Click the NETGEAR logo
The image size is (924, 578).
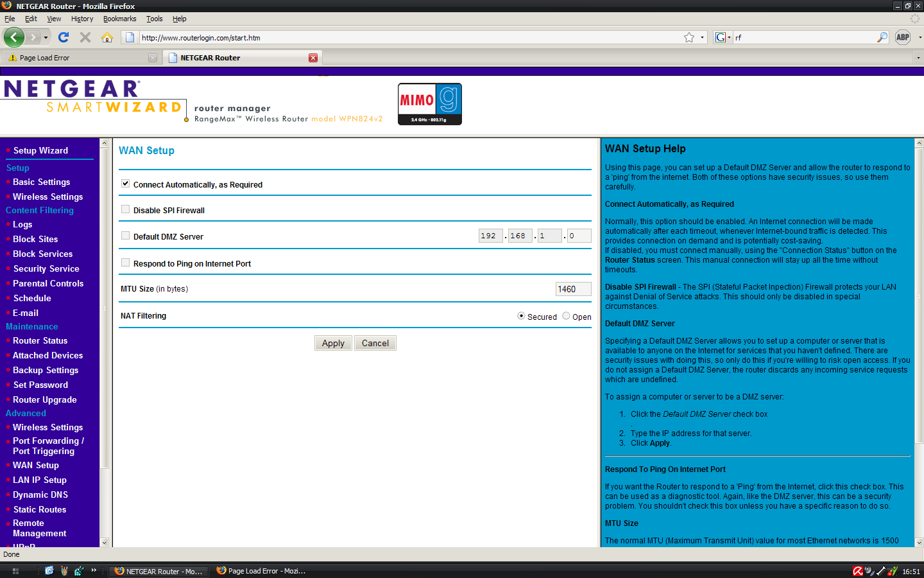(72, 89)
